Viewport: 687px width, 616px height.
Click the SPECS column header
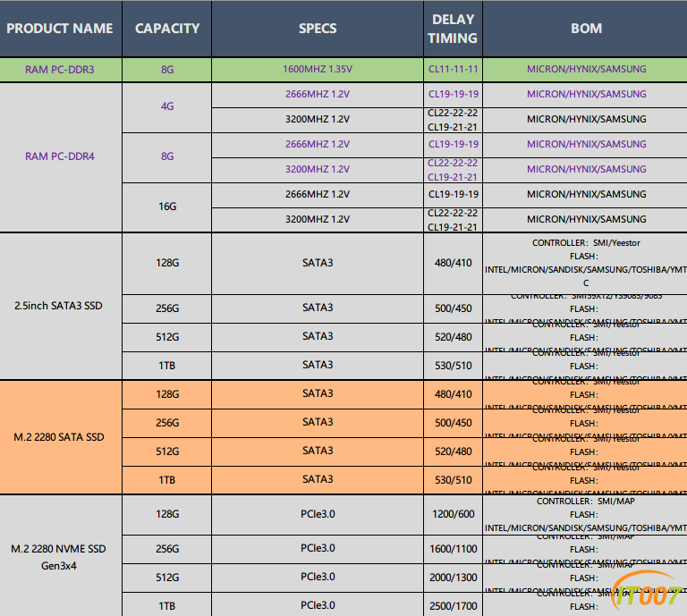click(318, 29)
